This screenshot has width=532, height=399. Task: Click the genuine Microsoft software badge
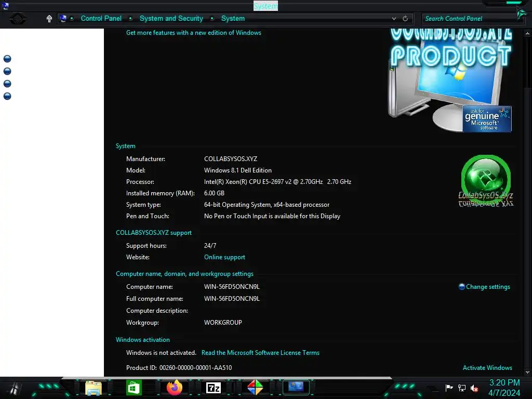tap(487, 119)
